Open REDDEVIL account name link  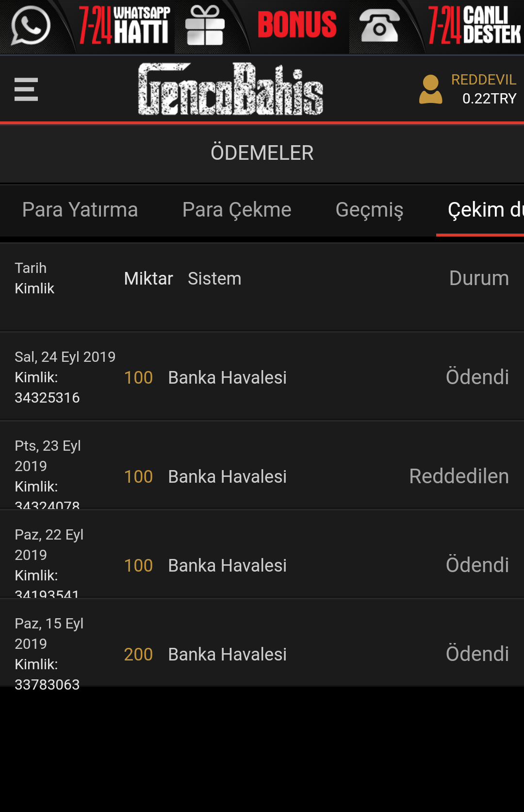coord(483,80)
